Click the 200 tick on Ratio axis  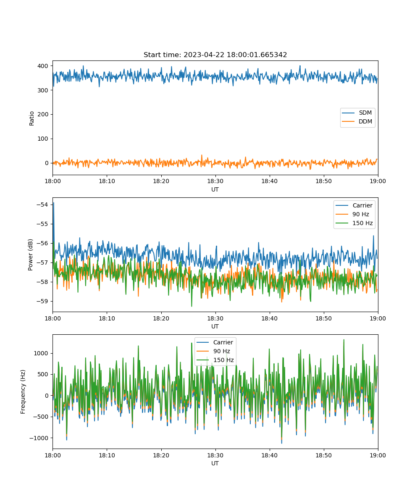click(44, 114)
